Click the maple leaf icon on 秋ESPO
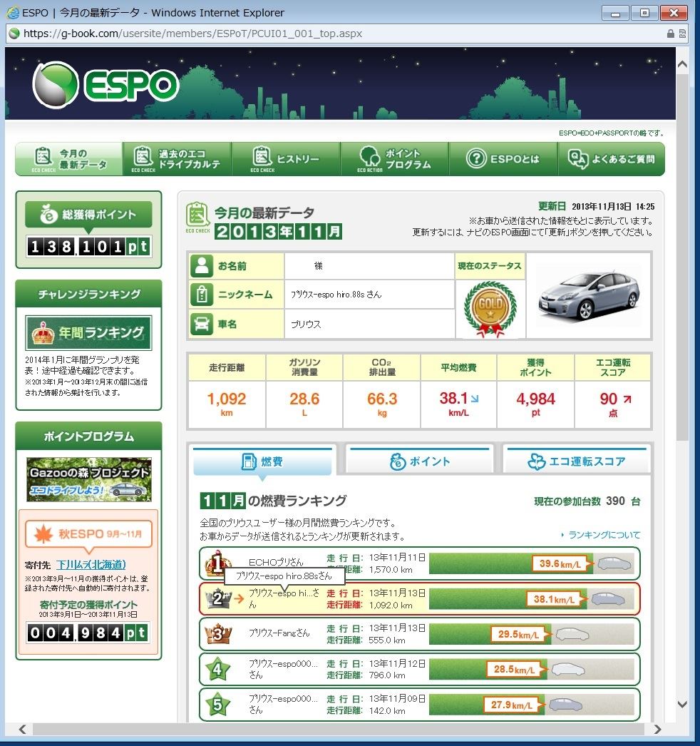The image size is (700, 746). point(43,533)
